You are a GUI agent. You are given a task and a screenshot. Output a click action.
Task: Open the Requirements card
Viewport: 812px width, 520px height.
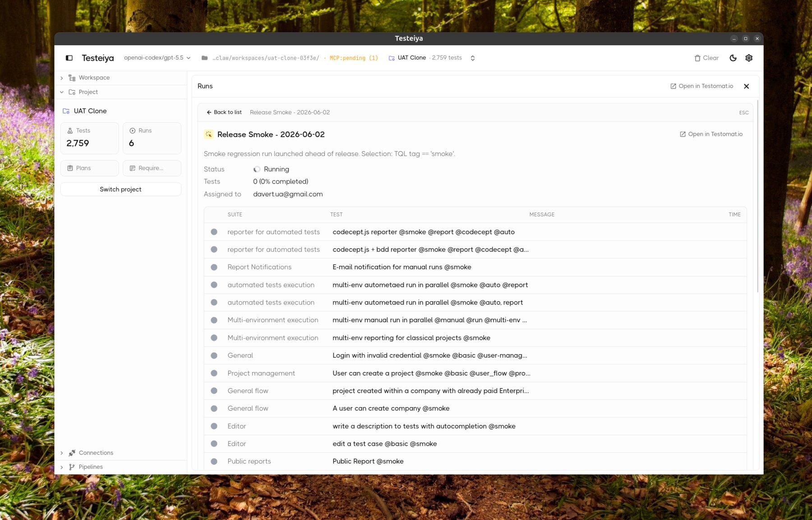pos(152,168)
